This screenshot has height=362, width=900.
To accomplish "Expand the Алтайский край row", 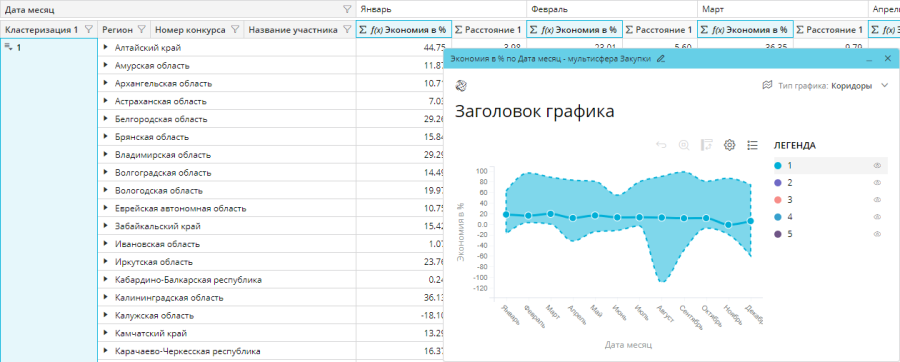I will (x=106, y=48).
